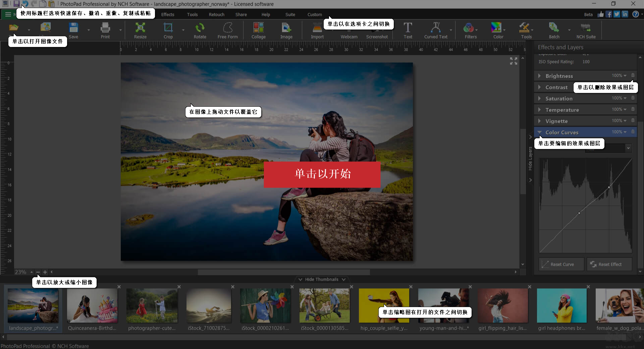Screen dimensions: 644x349
Task: Open the Share tab
Action: (241, 14)
